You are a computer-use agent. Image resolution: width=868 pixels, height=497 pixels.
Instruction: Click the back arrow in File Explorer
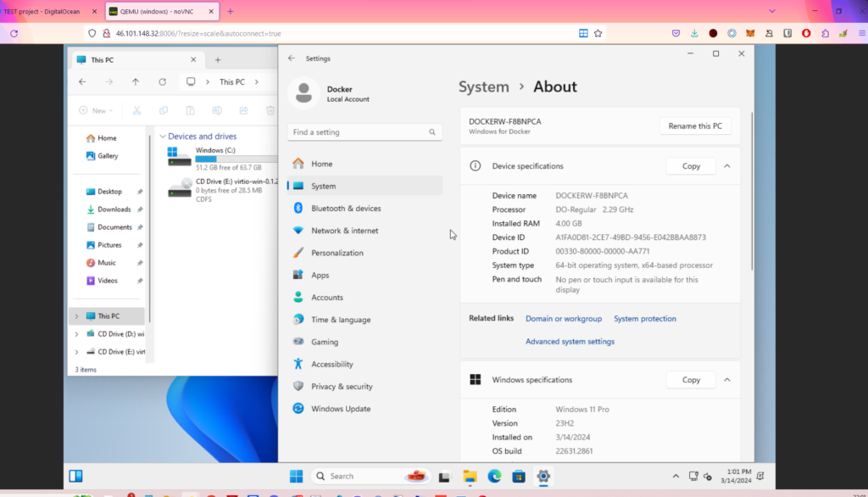click(82, 81)
